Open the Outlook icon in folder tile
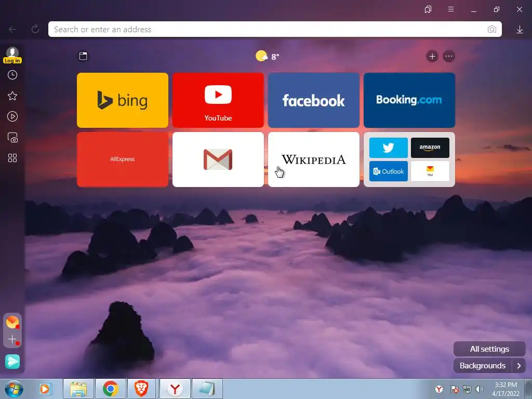 pos(389,171)
